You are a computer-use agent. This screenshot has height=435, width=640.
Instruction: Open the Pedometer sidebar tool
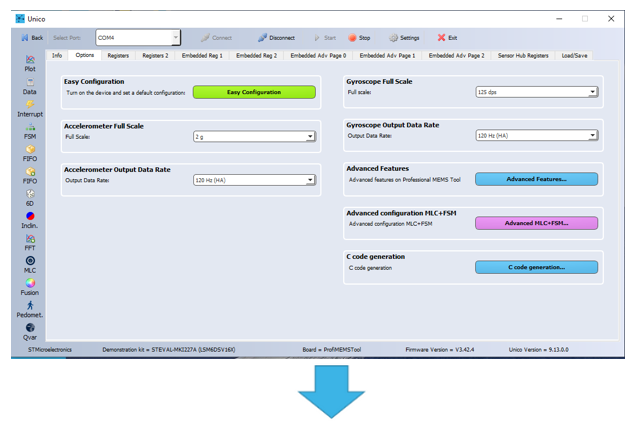pyautogui.click(x=30, y=310)
